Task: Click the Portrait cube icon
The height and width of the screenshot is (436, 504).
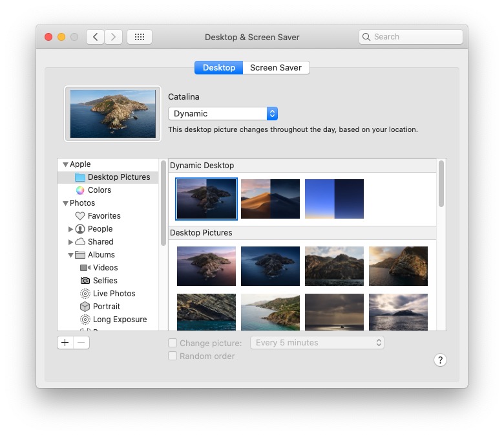Action: tap(85, 307)
